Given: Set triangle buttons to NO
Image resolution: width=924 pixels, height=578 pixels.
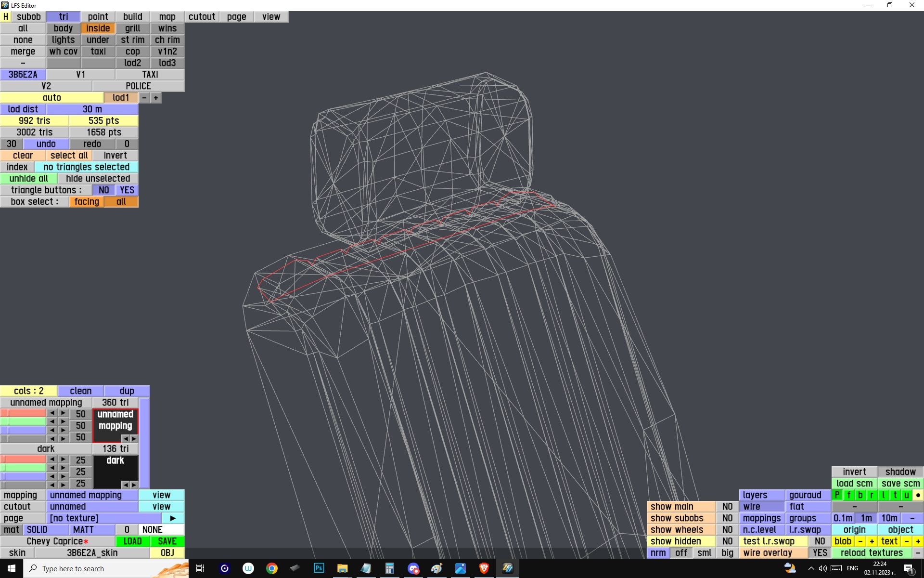Looking at the screenshot, I should [103, 190].
